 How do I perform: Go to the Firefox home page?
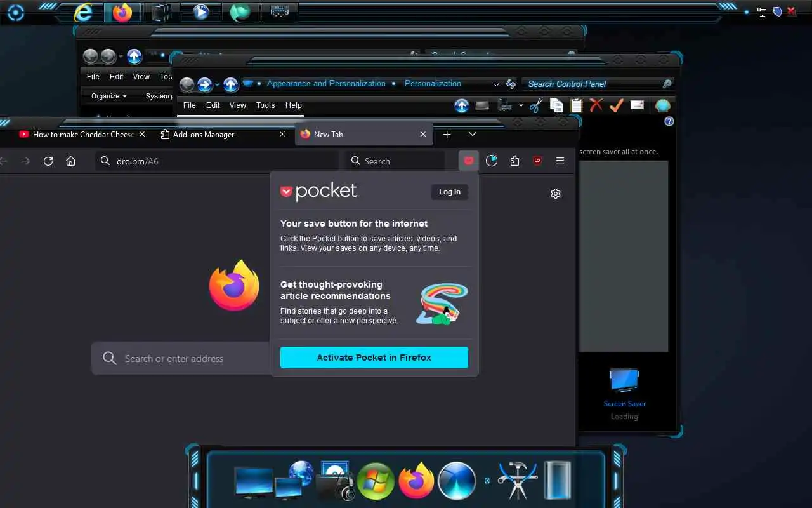coord(70,161)
